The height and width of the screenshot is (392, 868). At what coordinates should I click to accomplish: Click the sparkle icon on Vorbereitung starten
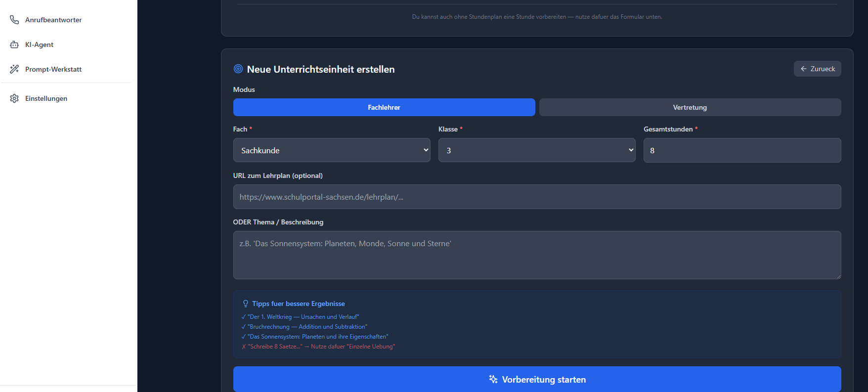click(493, 379)
